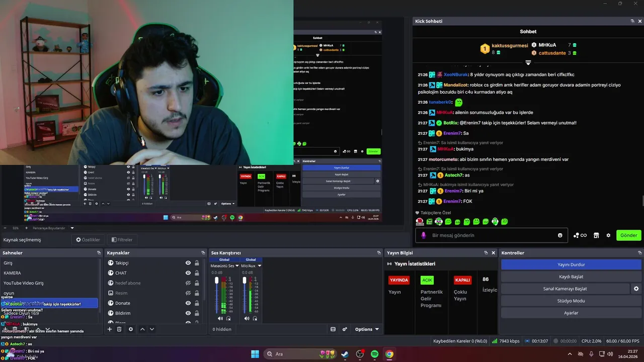Image resolution: width=644 pixels, height=362 pixels.
Task: Open source properties gear in Kaynaklar
Action: pyautogui.click(x=131, y=329)
